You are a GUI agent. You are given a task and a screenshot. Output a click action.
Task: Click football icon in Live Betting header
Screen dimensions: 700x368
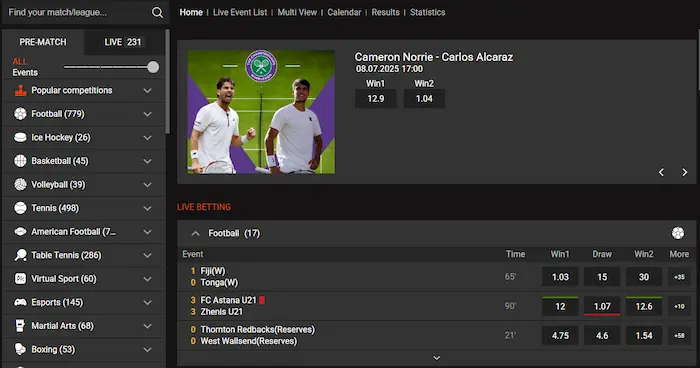(678, 233)
